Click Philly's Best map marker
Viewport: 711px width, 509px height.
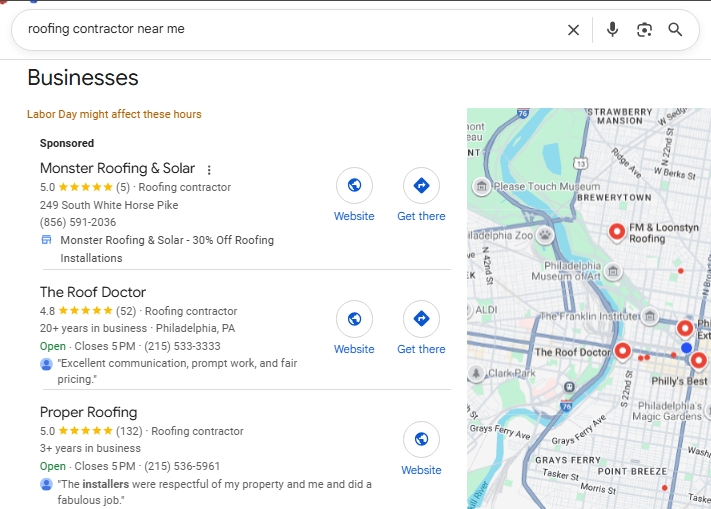click(x=698, y=361)
